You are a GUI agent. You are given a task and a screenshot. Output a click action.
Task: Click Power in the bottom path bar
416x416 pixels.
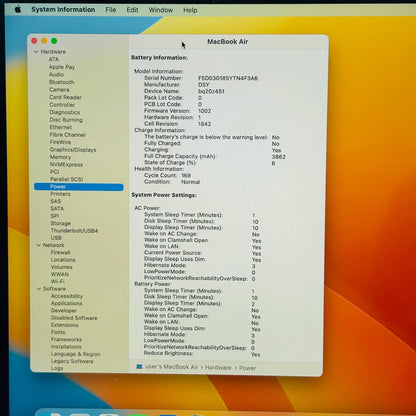[247, 368]
